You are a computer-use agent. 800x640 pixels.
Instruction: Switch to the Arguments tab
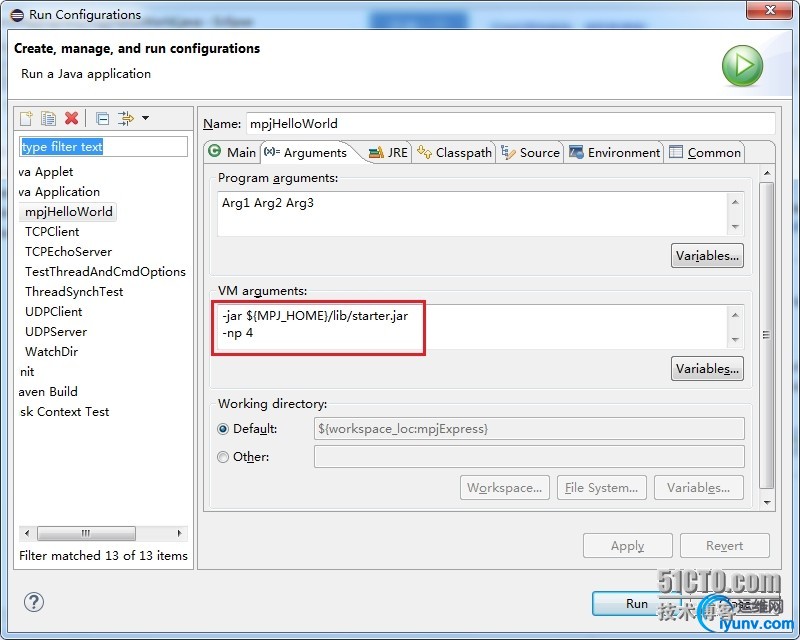coord(306,153)
